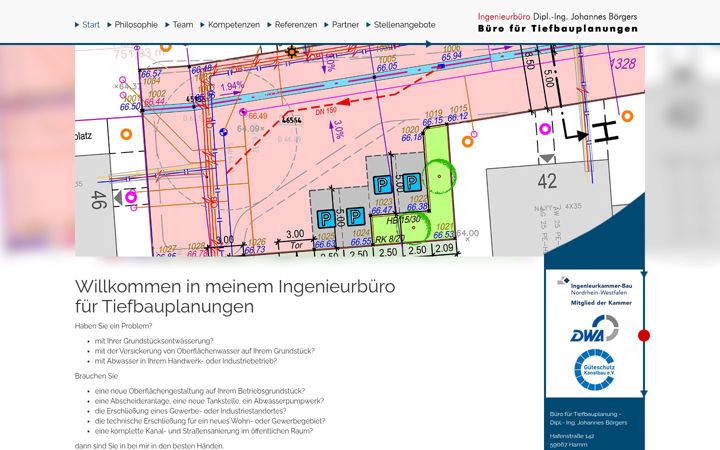This screenshot has height=450, width=720.
Task: Click the site plan banner image
Action: (x=360, y=150)
